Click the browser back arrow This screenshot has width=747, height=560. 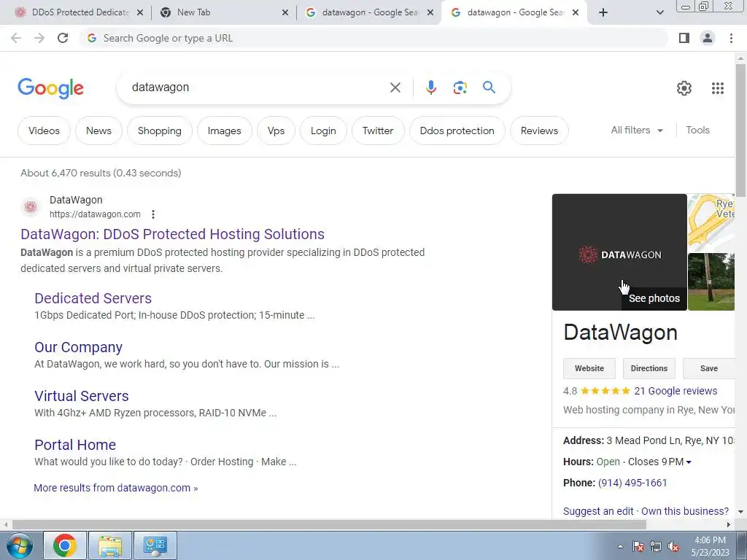tap(16, 38)
